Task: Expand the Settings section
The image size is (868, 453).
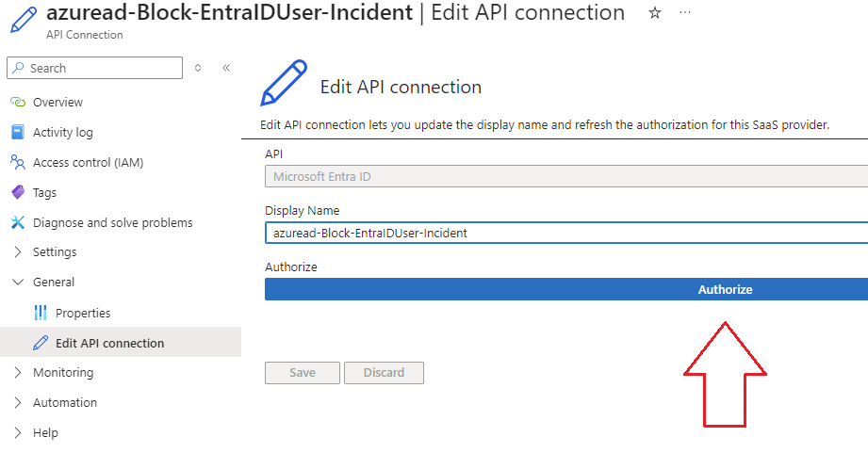Action: click(18, 252)
